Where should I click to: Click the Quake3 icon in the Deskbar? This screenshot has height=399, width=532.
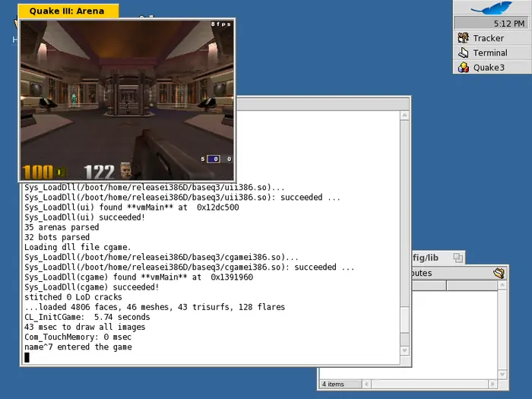tap(463, 67)
